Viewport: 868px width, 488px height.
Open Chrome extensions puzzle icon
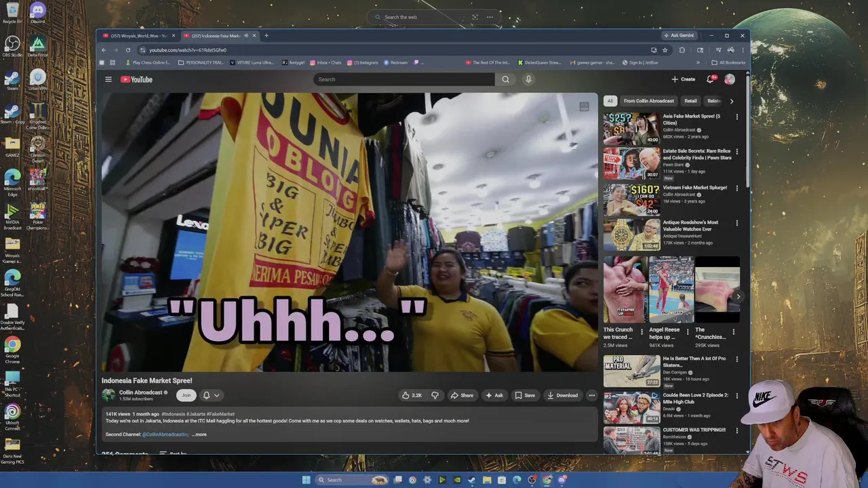point(682,50)
